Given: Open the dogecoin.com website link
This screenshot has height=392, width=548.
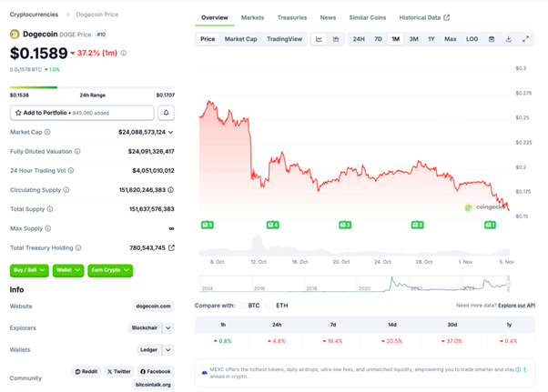Looking at the screenshot, I should point(153,306).
